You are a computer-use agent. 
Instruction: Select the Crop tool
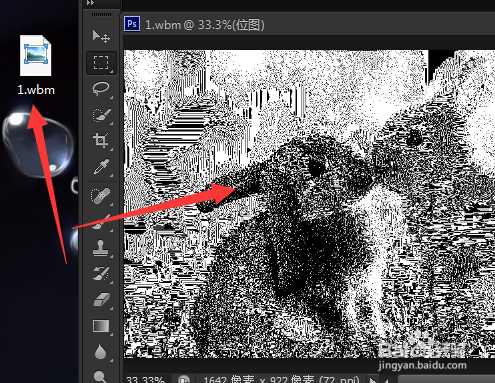click(101, 141)
